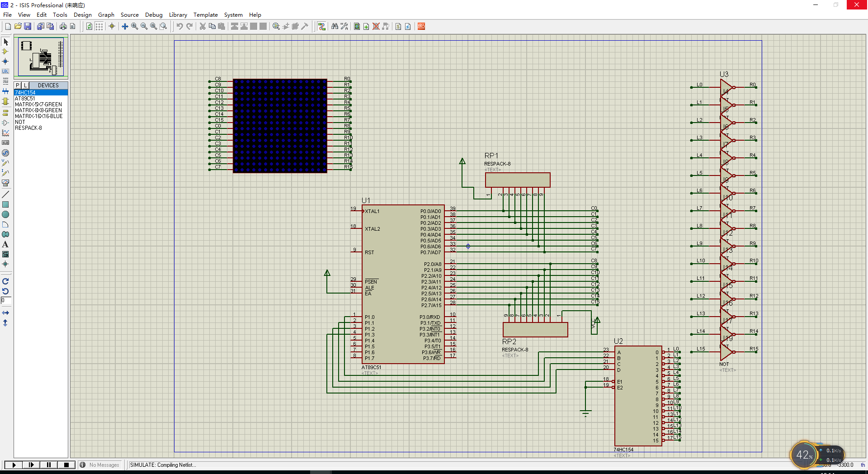Click the L library manage button
Screen dimensions: 868x474
(x=25, y=85)
